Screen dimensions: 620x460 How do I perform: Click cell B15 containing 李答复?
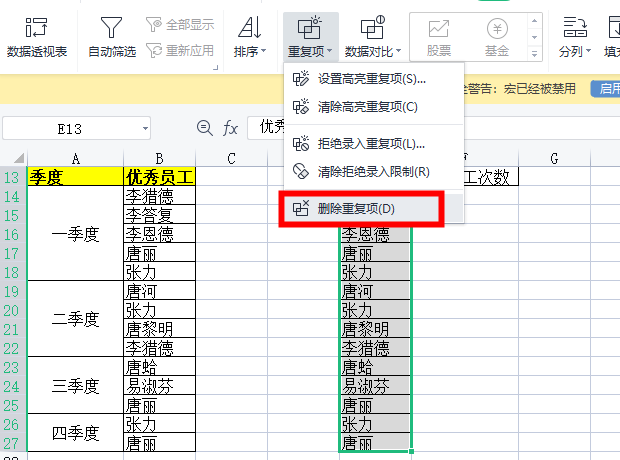(x=160, y=214)
